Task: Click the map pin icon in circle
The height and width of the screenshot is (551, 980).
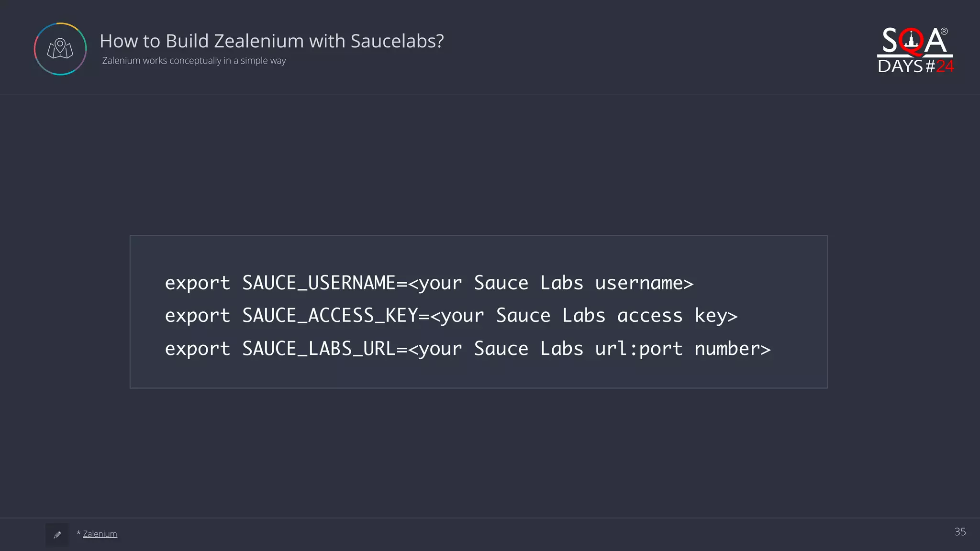Action: [60, 49]
